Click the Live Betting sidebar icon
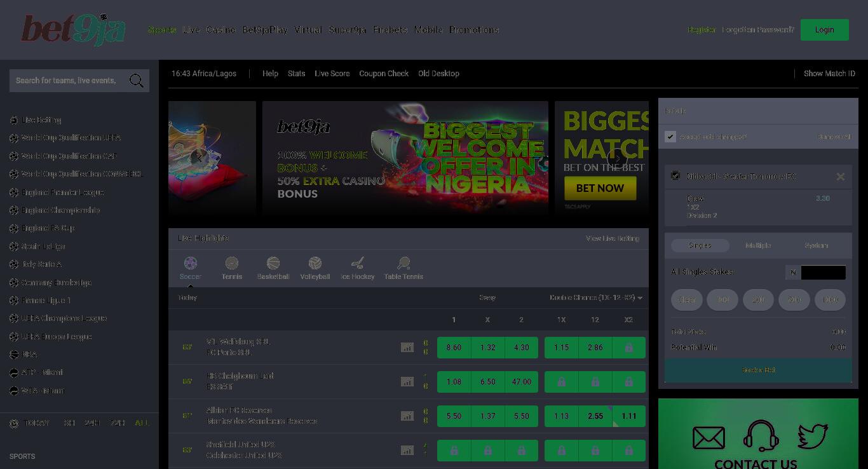Image resolution: width=868 pixels, height=469 pixels. 14,120
